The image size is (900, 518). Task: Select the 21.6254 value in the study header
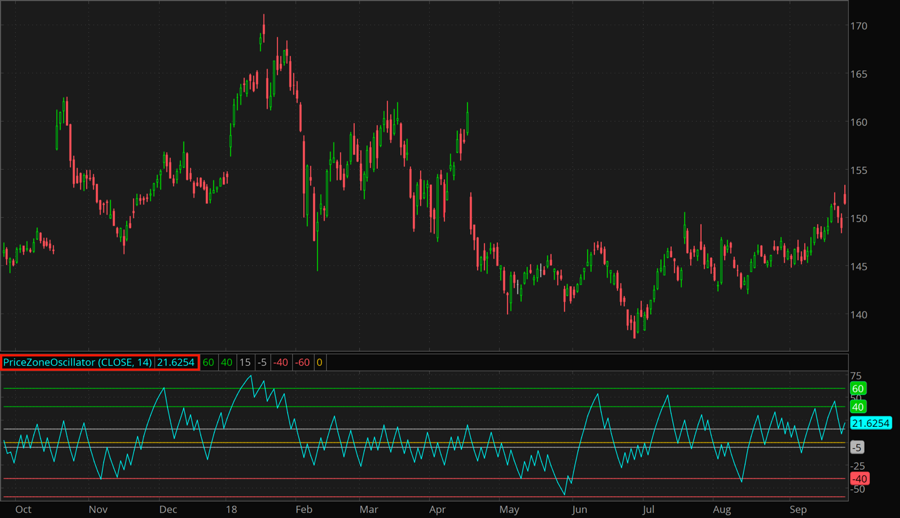point(176,362)
